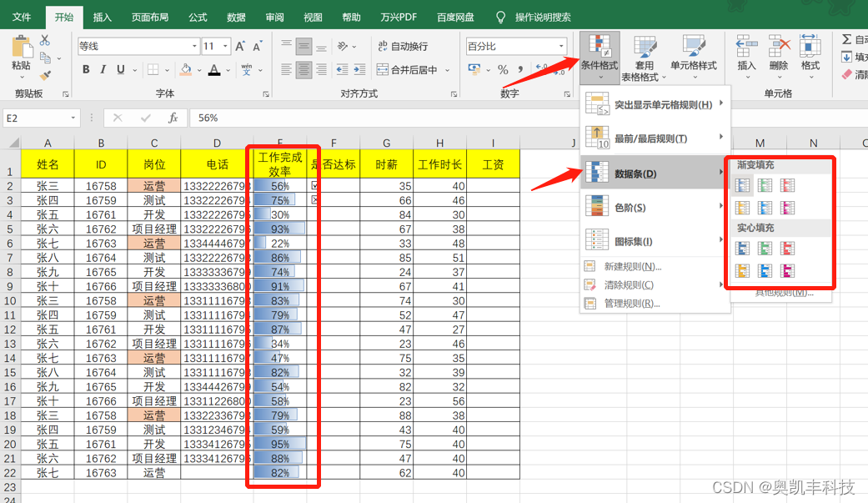Click the Borders grid icon
The width and height of the screenshot is (868, 503).
click(x=153, y=70)
